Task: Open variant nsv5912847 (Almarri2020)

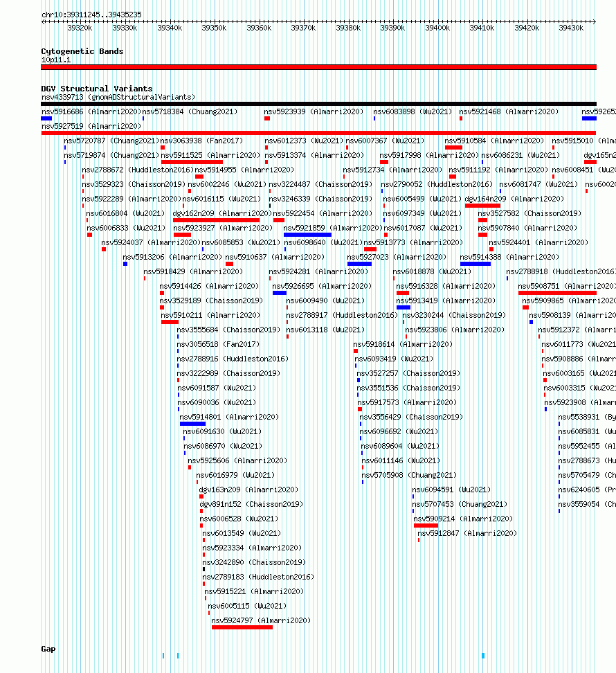Action: [x=467, y=534]
